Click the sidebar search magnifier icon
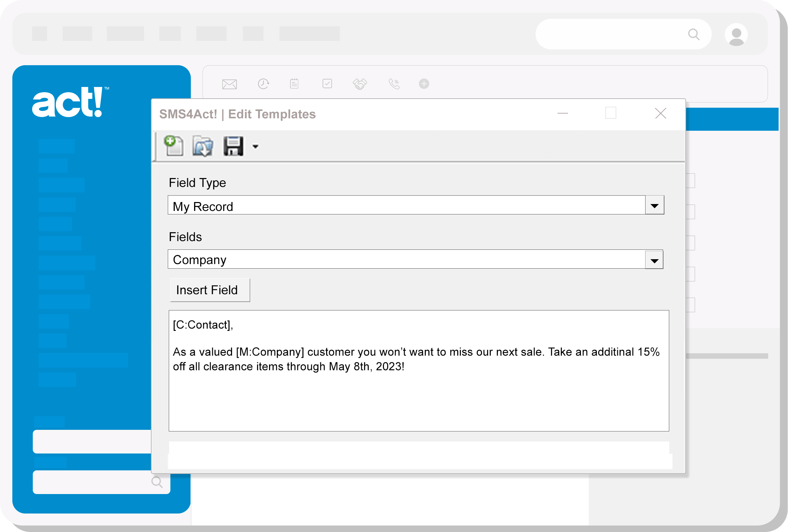This screenshot has height=532, width=788. pyautogui.click(x=157, y=481)
